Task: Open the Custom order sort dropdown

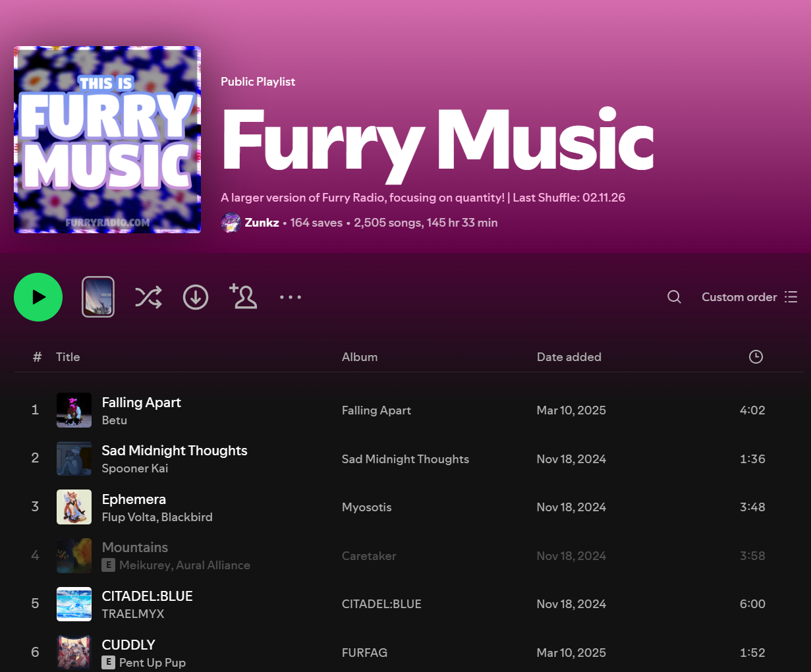Action: [739, 297]
